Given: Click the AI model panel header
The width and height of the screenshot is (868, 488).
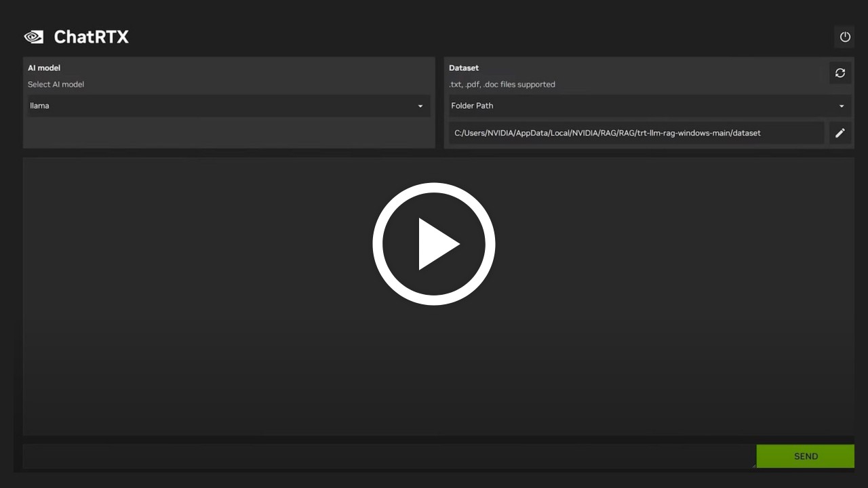Looking at the screenshot, I should click(x=43, y=68).
